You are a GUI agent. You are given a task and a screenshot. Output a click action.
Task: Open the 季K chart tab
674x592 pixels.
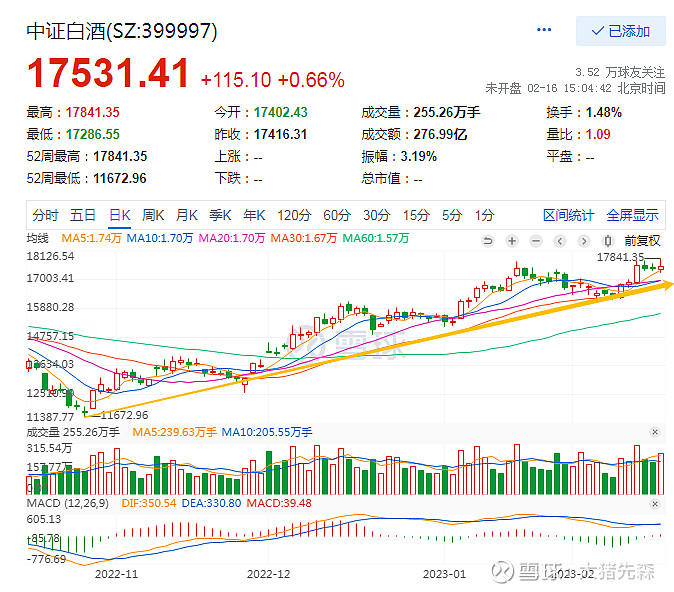pos(220,215)
